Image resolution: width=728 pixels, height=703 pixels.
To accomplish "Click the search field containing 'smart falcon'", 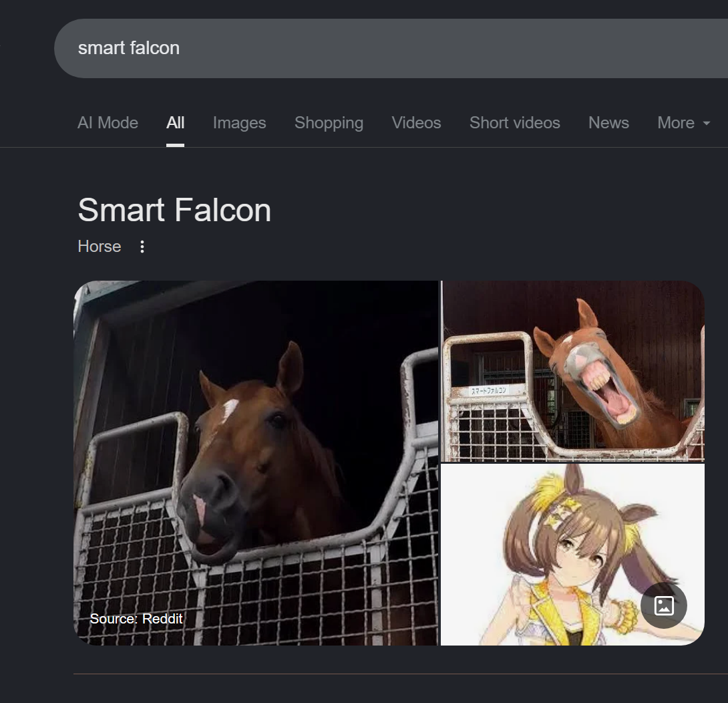I will pyautogui.click(x=391, y=48).
